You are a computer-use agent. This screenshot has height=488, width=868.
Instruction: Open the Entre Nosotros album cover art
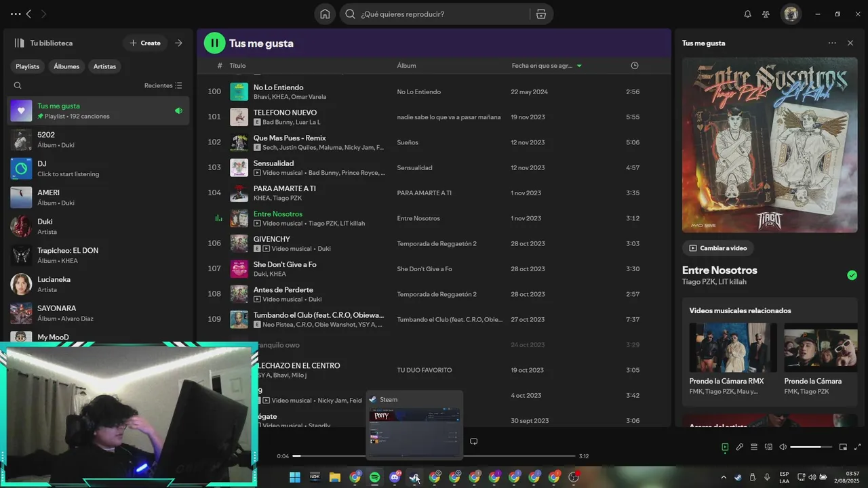770,144
